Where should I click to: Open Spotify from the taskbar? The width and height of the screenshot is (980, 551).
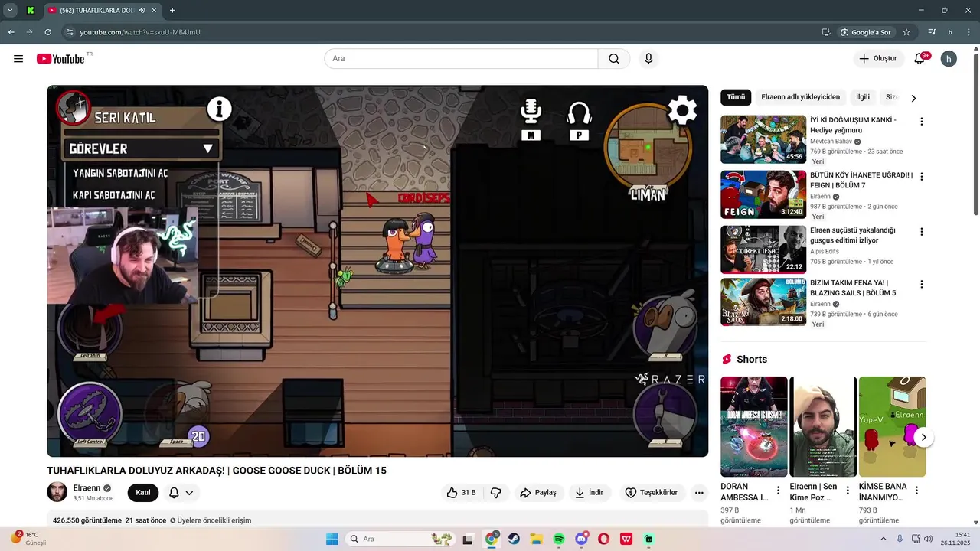(559, 539)
